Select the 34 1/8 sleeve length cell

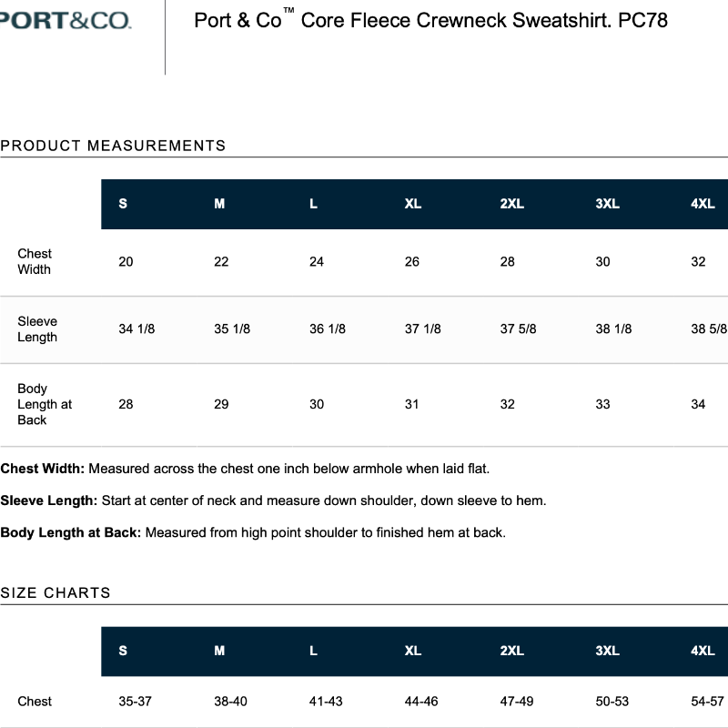pos(136,329)
